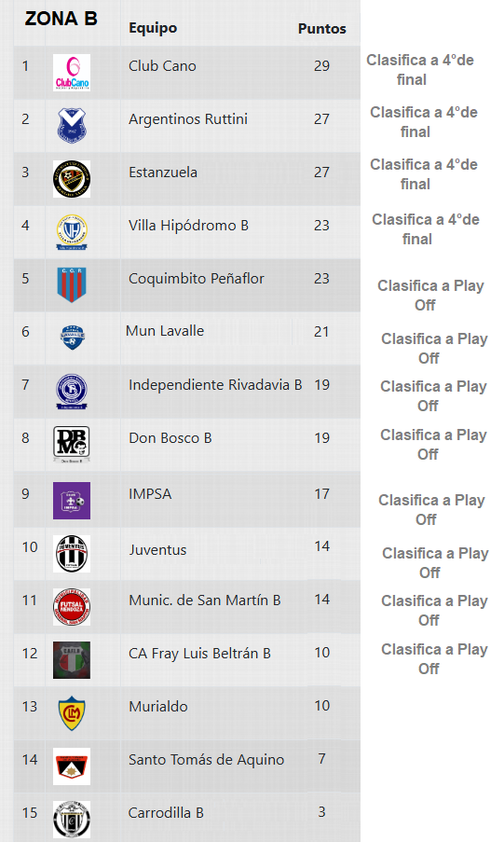Click the Puntos column header
504x842 pixels.
(322, 29)
